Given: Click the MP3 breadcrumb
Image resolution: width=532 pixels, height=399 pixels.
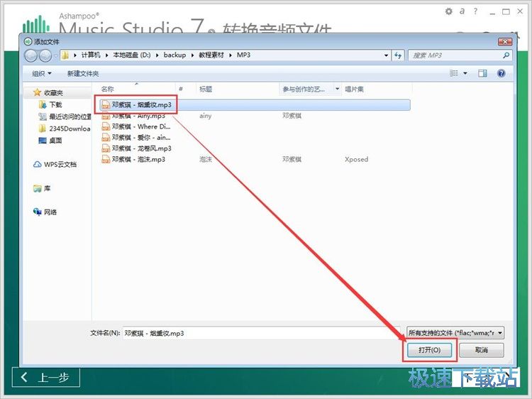Looking at the screenshot, I should pyautogui.click(x=243, y=55).
